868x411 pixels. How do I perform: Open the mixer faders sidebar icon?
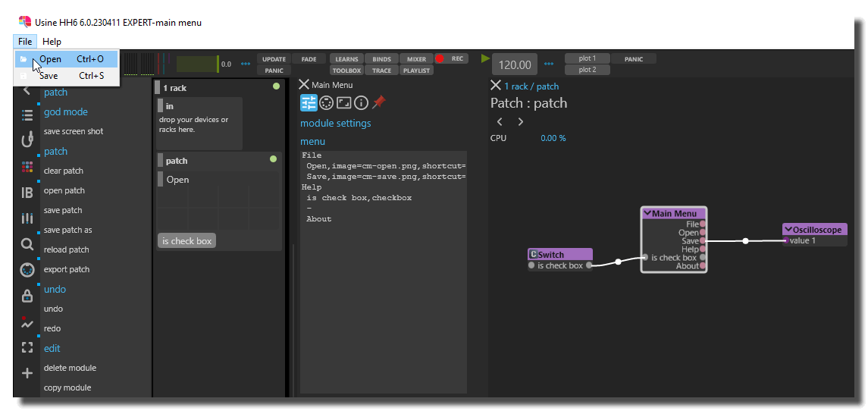coord(27,218)
